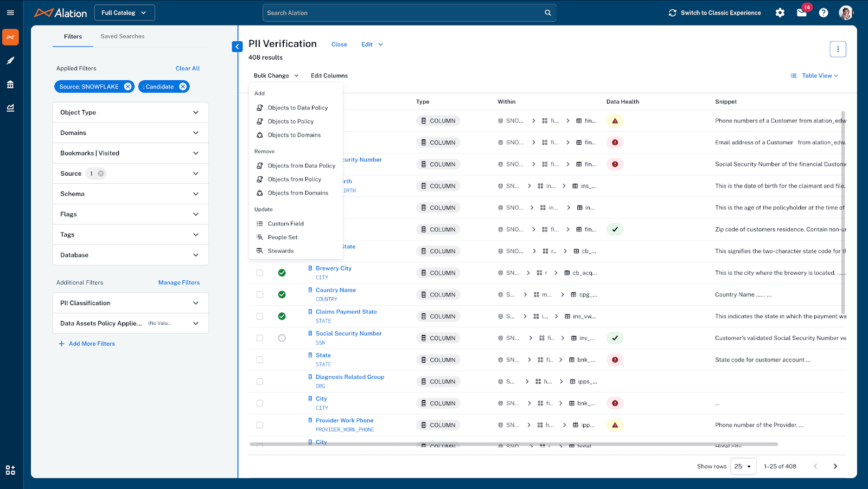Image resolution: width=868 pixels, height=489 pixels.
Task: Select the Country Name row checkbox
Action: pyautogui.click(x=260, y=294)
